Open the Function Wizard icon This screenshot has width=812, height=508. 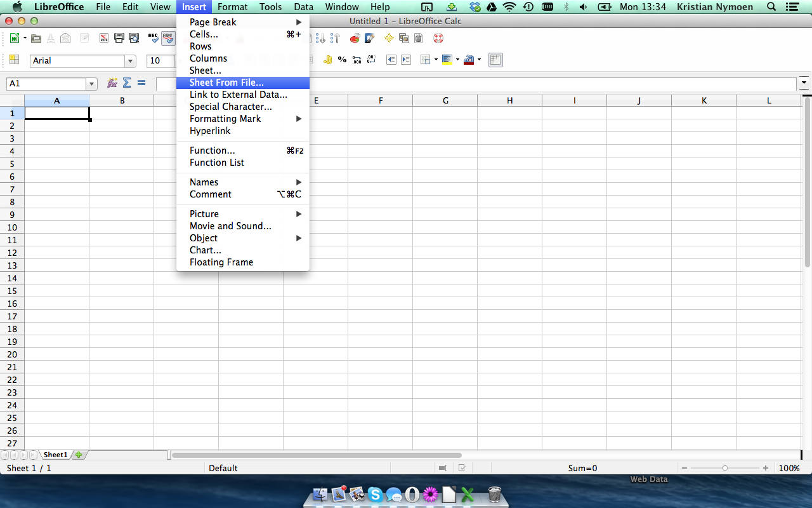tap(112, 83)
